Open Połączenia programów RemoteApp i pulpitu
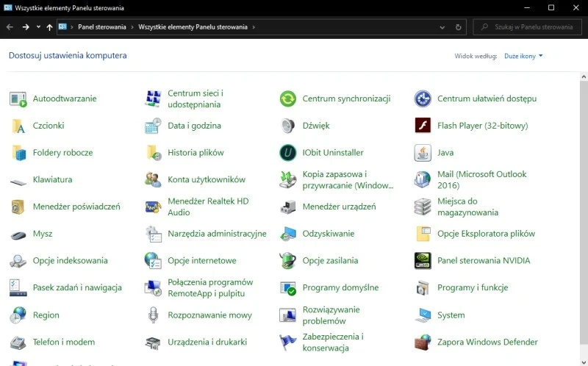588x366 pixels. [210, 287]
